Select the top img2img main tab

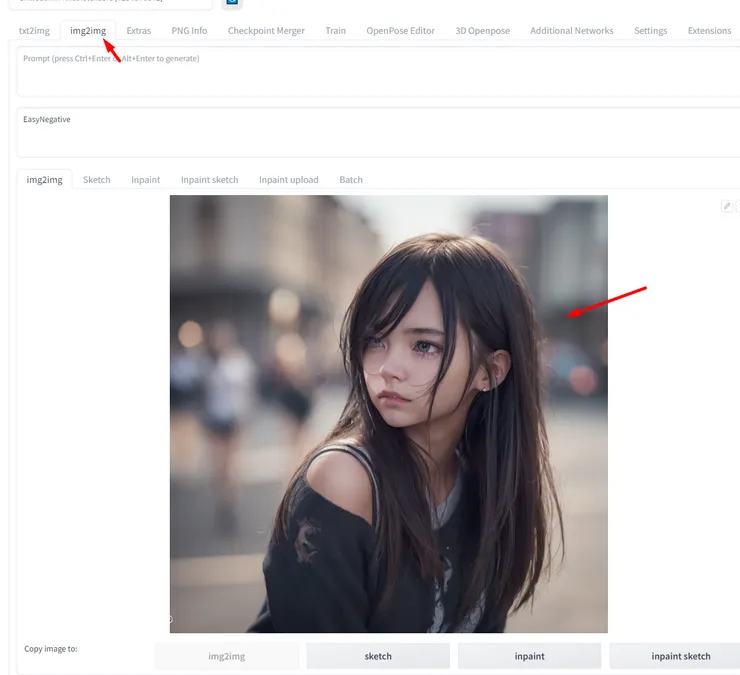click(x=88, y=31)
